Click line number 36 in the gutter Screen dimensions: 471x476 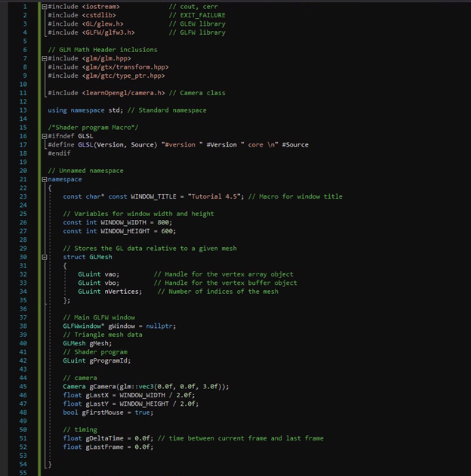tap(23, 309)
